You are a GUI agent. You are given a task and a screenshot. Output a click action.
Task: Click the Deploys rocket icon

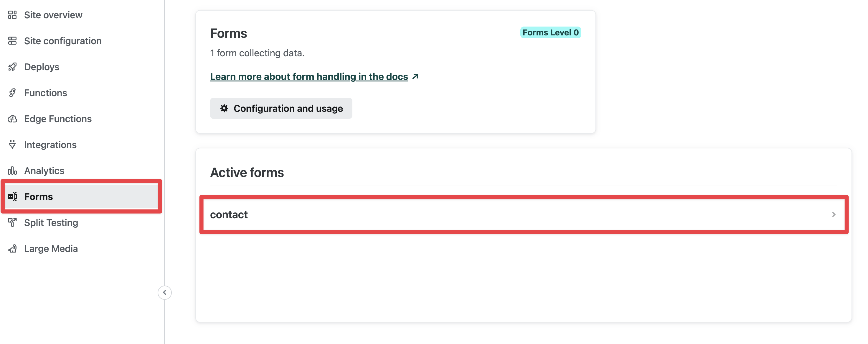point(12,67)
